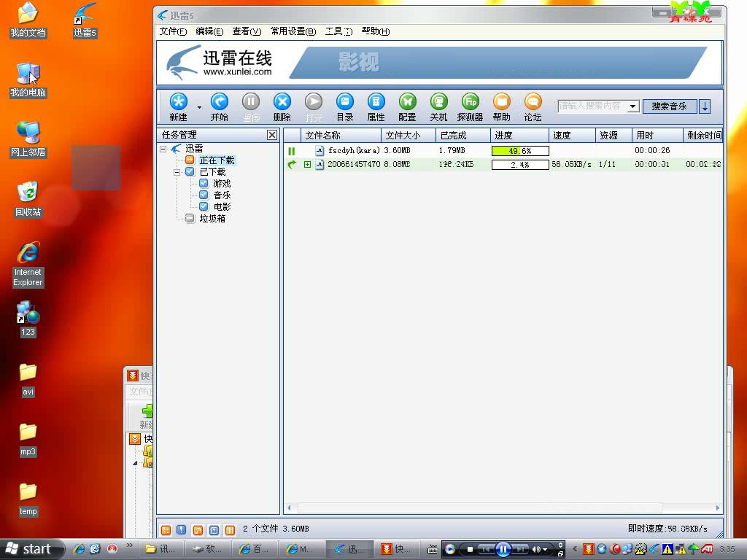Select the 电影 folder in the tree
Viewport: 747px width, 560px height.
point(222,206)
